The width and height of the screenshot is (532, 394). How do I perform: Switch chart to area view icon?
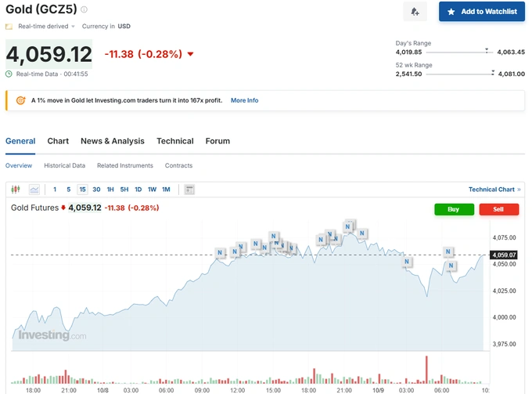[x=34, y=190]
